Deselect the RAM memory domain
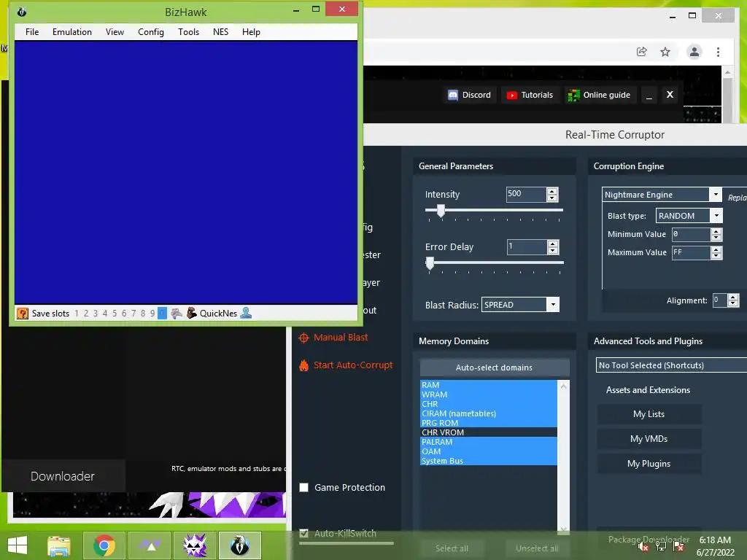The width and height of the screenshot is (747, 560). click(488, 385)
